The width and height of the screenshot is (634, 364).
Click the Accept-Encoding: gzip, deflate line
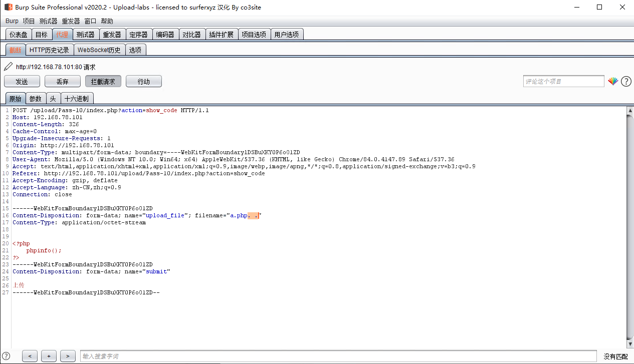click(65, 180)
